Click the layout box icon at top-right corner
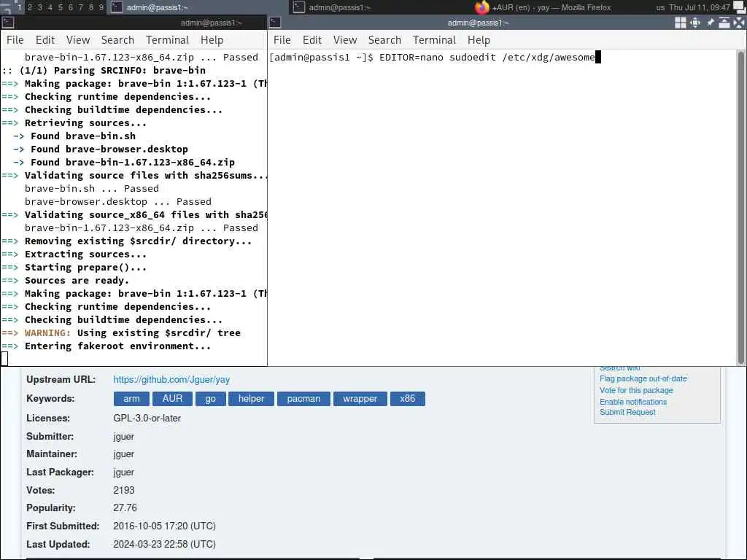 740,7
